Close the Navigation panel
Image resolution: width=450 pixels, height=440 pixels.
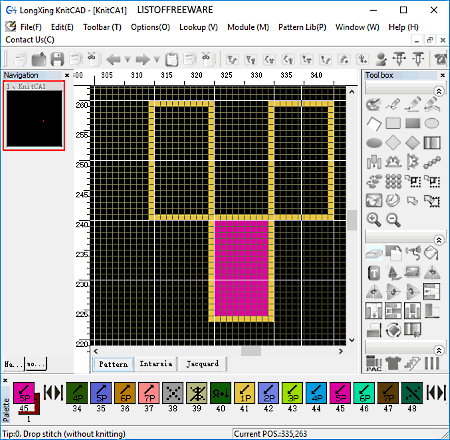pyautogui.click(x=67, y=75)
